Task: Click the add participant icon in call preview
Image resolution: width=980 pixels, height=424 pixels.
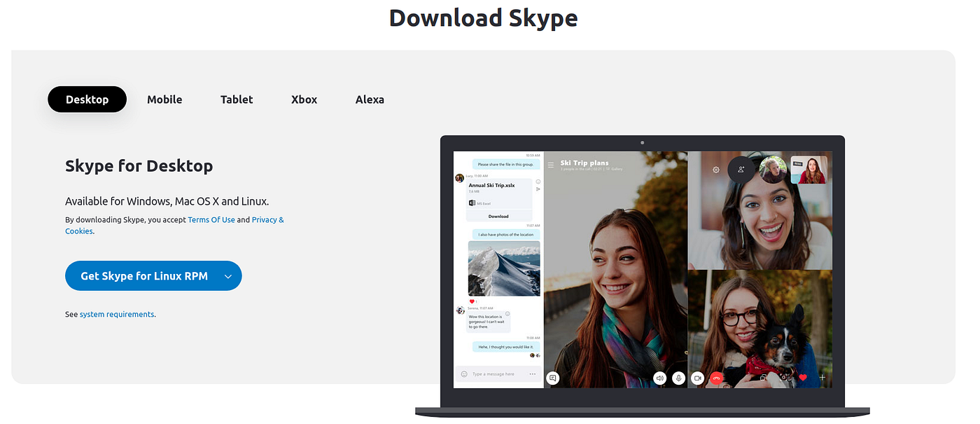Action: click(x=741, y=170)
